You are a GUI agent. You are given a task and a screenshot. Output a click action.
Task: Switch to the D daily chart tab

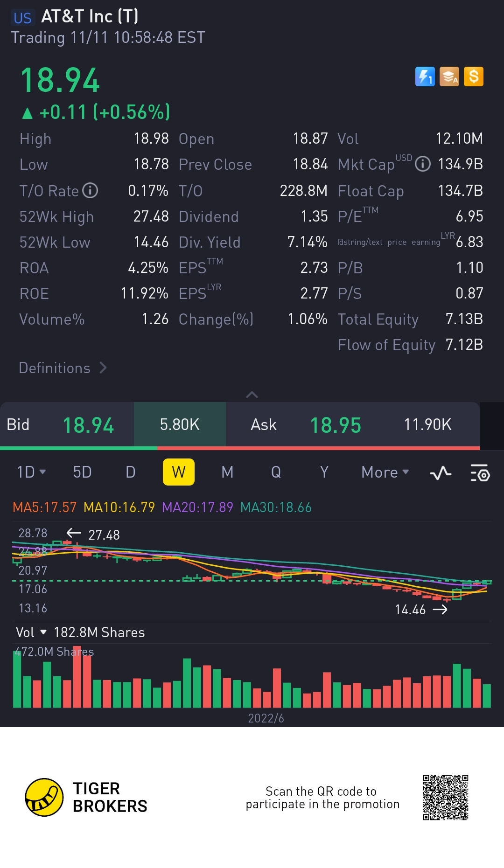131,472
